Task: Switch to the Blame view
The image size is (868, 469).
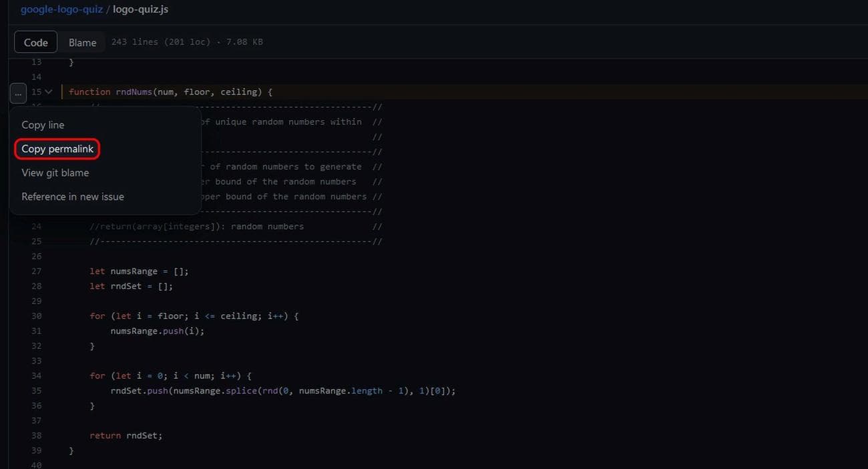Action: click(x=82, y=41)
